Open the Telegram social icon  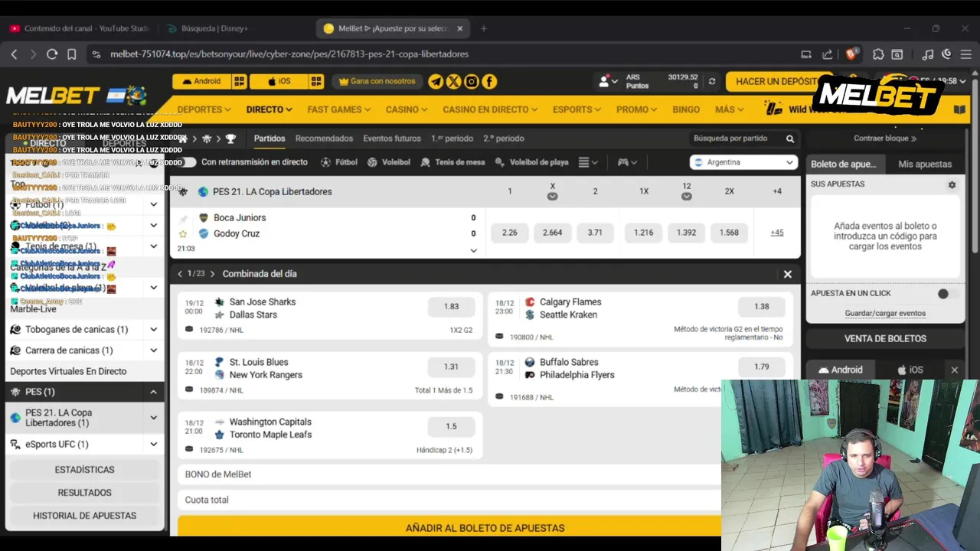[x=436, y=81]
